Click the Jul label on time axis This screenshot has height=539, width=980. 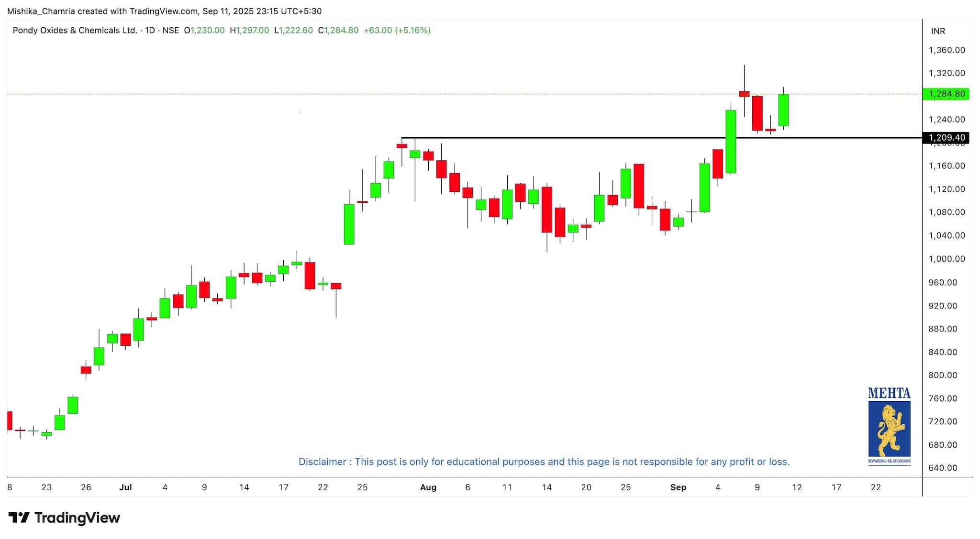pos(125,487)
